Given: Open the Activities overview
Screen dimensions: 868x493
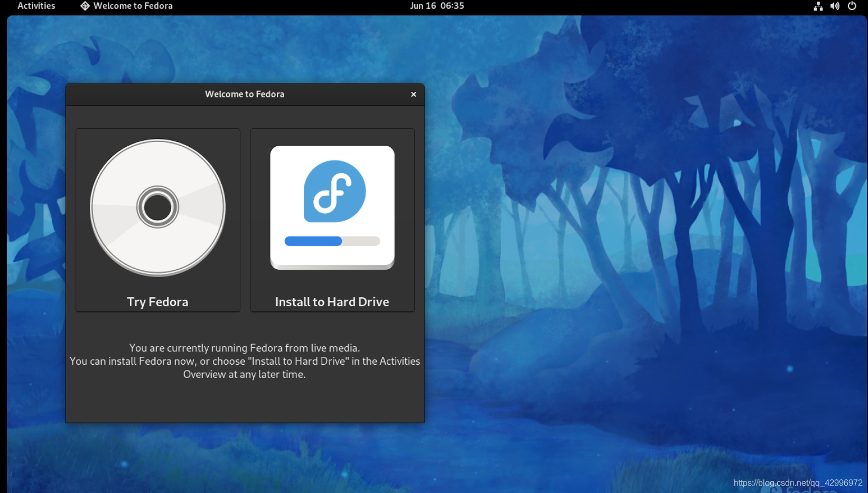Looking at the screenshot, I should tap(36, 6).
